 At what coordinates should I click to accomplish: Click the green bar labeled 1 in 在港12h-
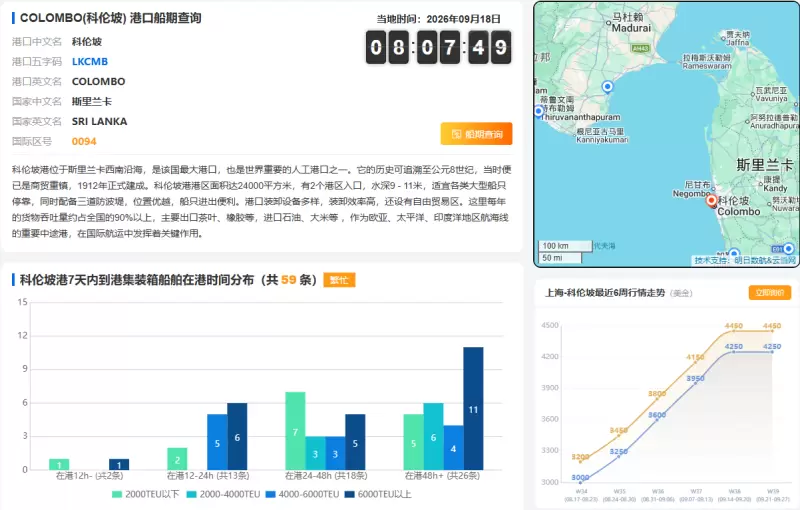pos(59,465)
